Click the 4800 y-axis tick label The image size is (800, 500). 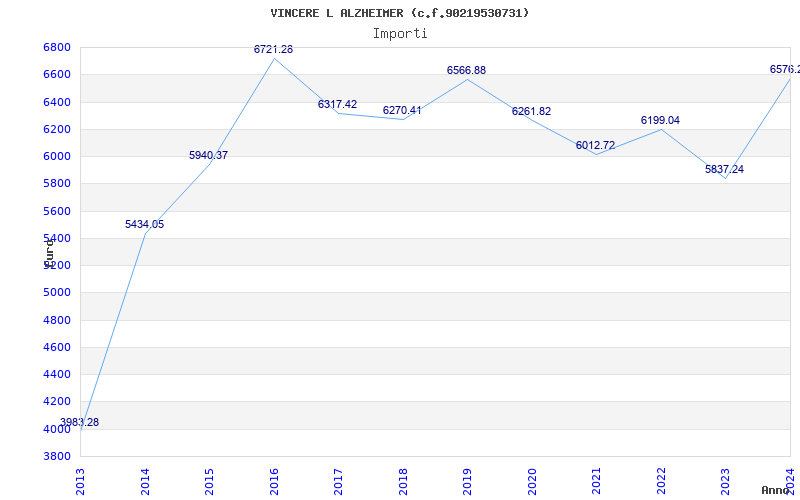pyautogui.click(x=57, y=320)
